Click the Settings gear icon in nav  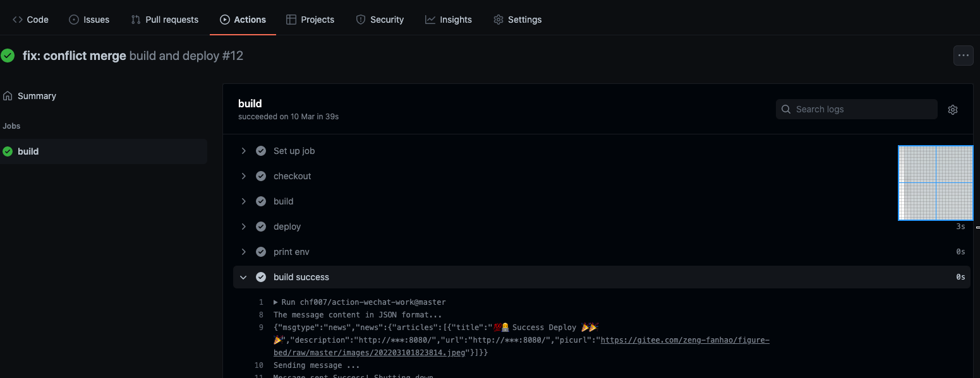pyautogui.click(x=499, y=20)
